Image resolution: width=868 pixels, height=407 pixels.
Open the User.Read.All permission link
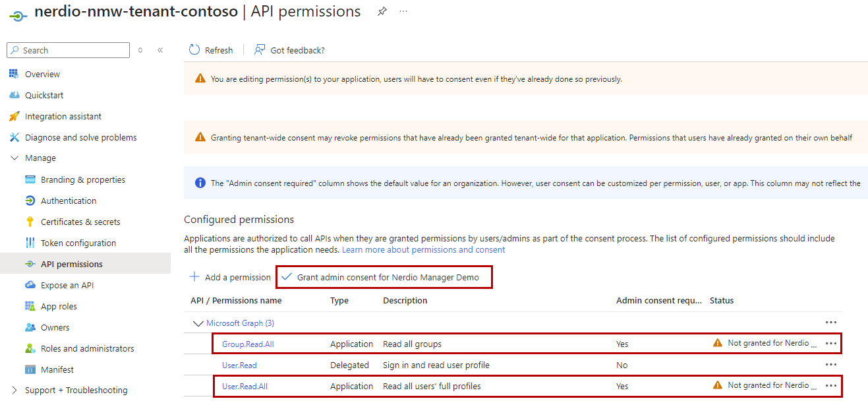245,386
